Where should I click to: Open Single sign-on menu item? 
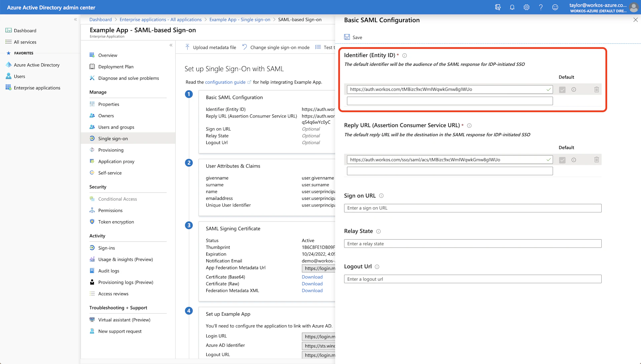[x=128, y=138]
